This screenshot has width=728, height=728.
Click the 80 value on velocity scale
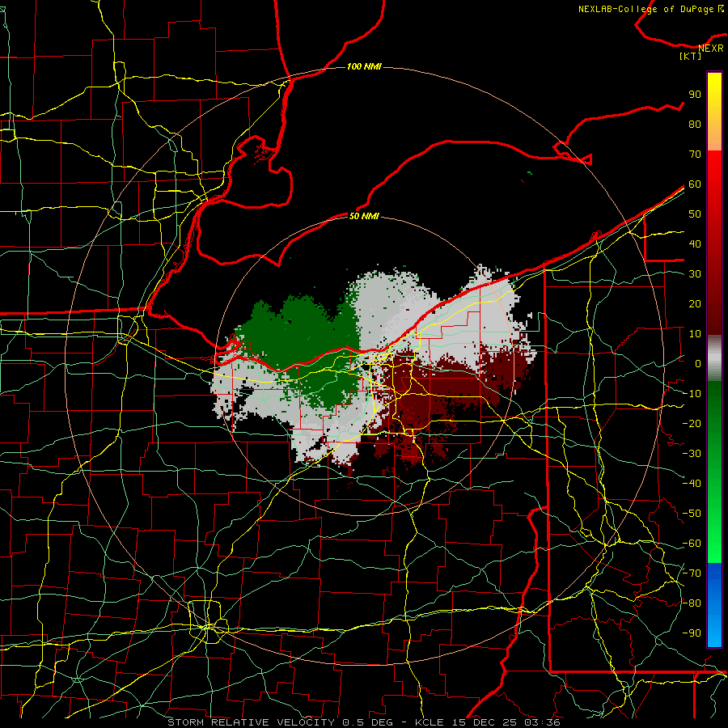tap(695, 125)
